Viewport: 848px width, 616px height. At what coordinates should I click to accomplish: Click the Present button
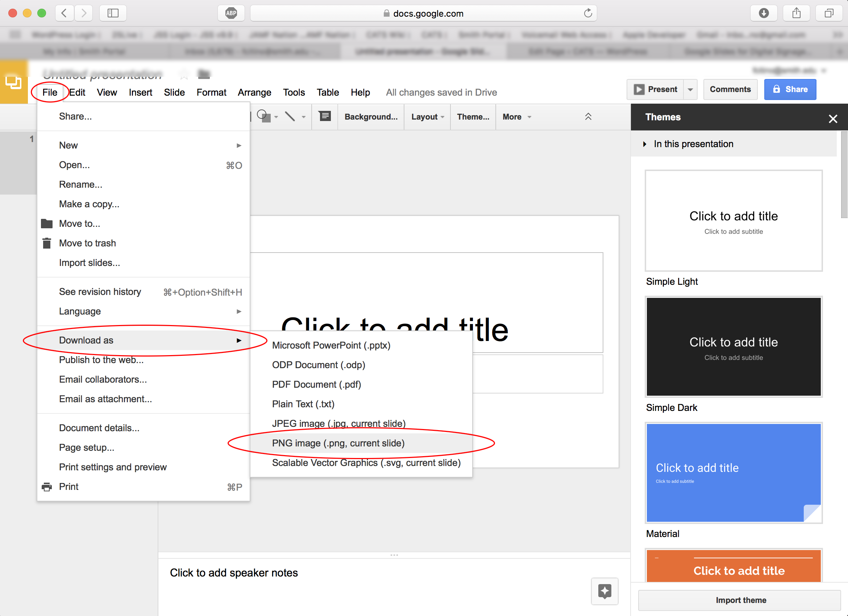[x=656, y=90]
